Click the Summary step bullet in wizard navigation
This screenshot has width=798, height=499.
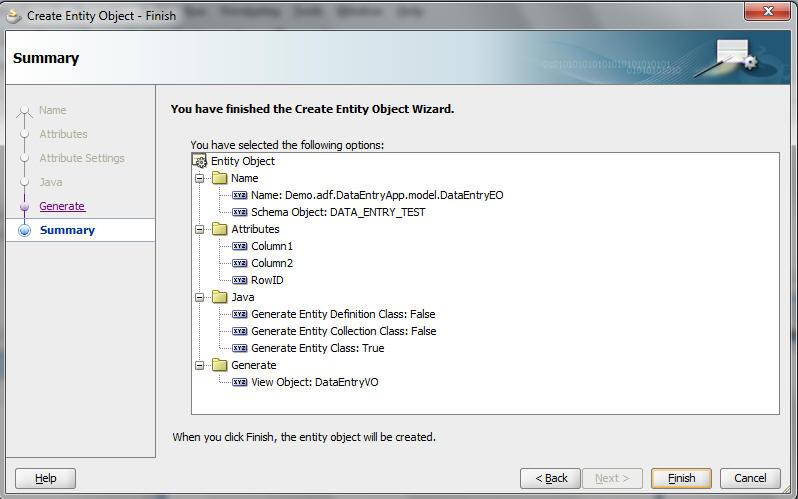tap(24, 230)
